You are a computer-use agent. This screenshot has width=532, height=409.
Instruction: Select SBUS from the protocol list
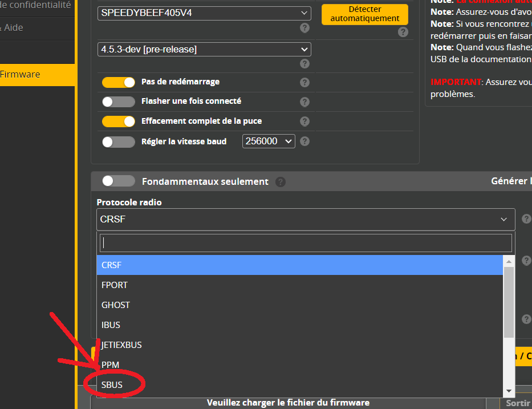tap(112, 384)
